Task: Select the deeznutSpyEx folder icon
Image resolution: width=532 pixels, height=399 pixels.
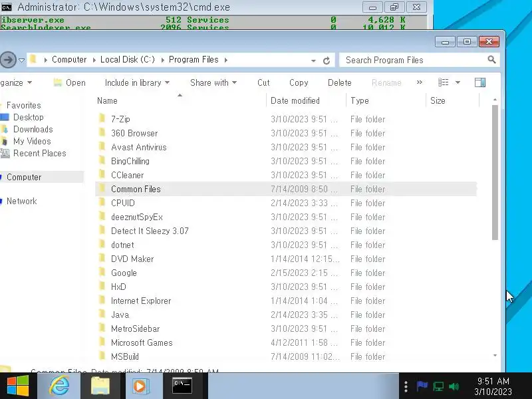Action: (102, 216)
